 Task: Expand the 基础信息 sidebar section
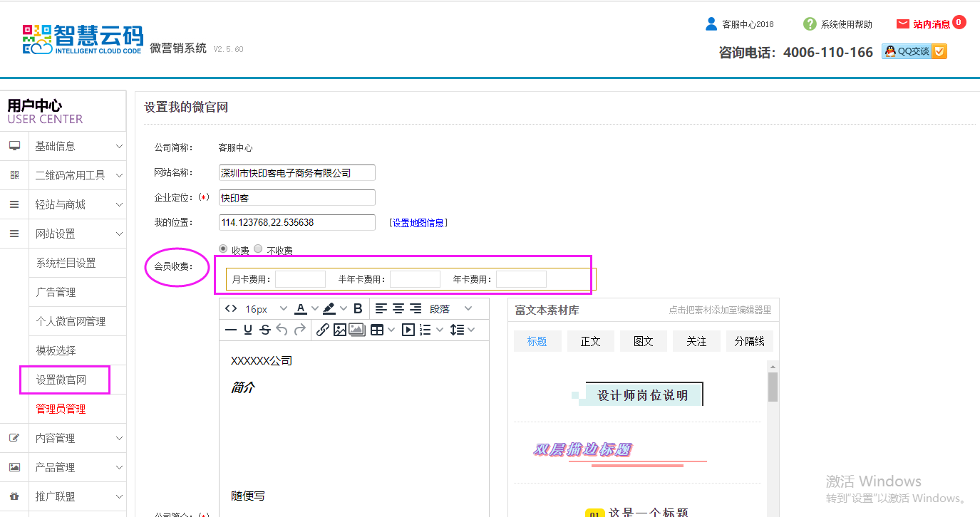(x=63, y=146)
